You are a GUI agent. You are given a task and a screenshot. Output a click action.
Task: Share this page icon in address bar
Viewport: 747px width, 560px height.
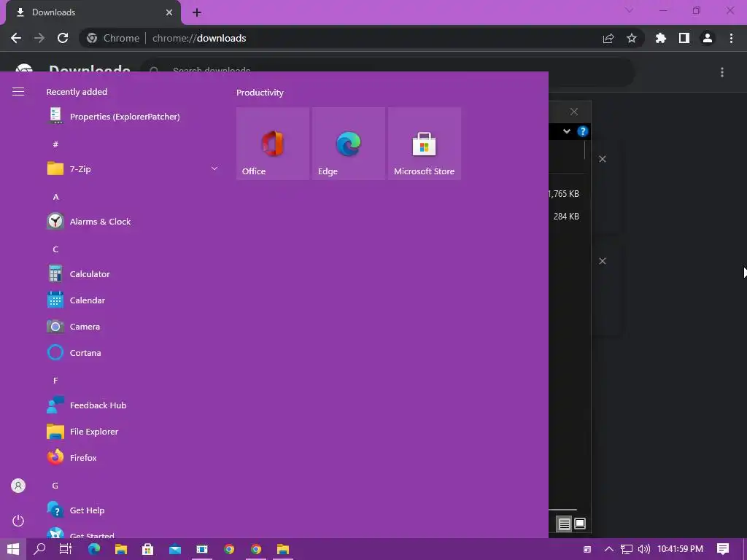tap(608, 38)
